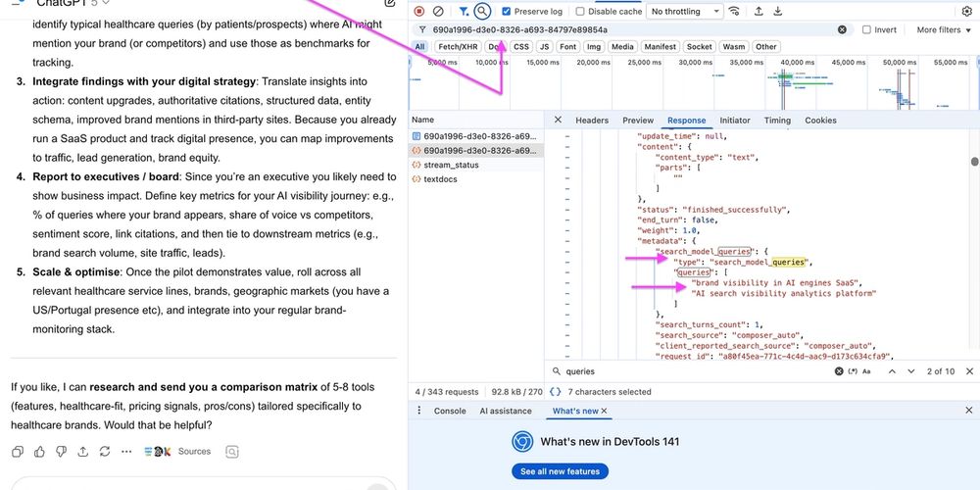
Task: Uncheck the Preserve log checkbox
Action: 507,11
